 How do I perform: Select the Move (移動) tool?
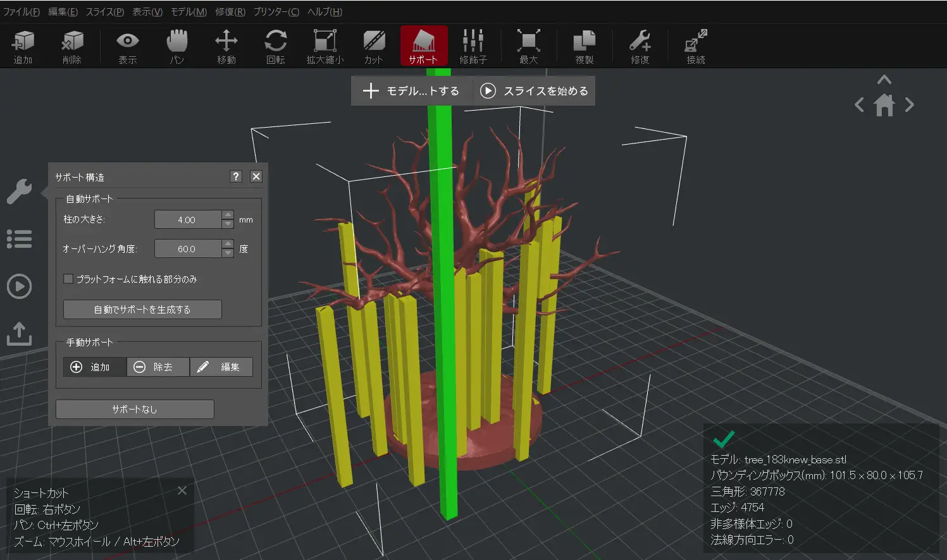coord(226,47)
